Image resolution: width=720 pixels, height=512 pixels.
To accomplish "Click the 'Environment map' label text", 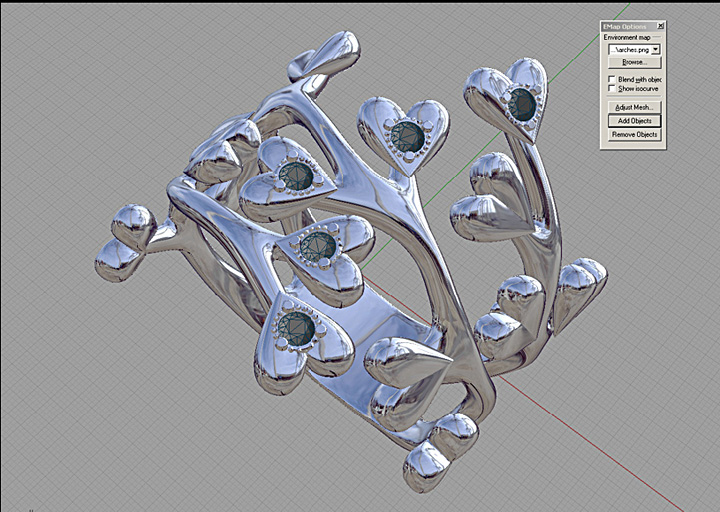I will pyautogui.click(x=627, y=37).
